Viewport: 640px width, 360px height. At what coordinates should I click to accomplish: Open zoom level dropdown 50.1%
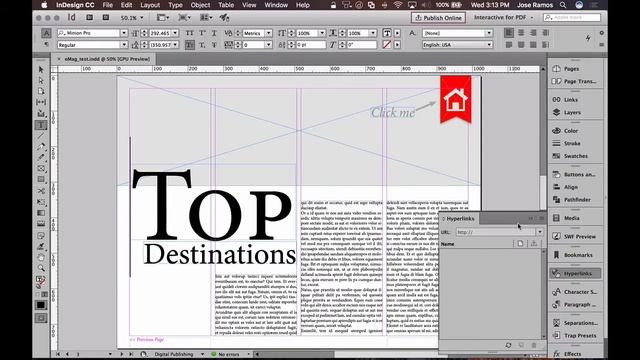[142, 18]
